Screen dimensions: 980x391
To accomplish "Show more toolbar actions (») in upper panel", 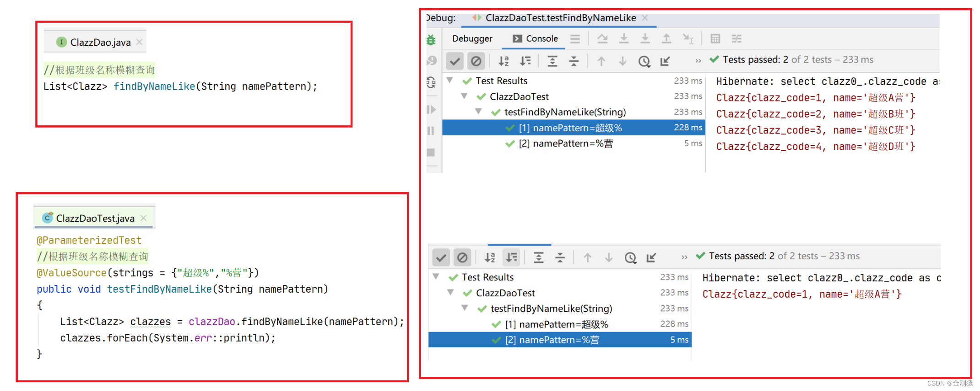I will pyautogui.click(x=698, y=61).
